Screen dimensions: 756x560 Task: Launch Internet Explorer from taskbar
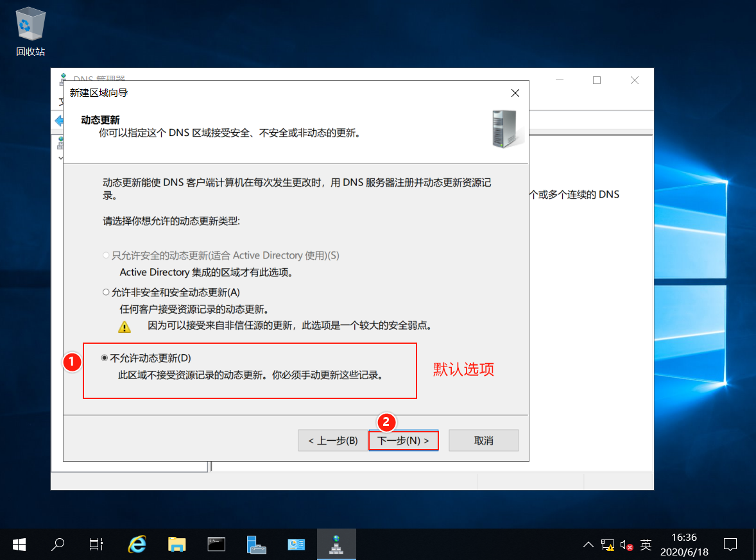[x=137, y=545]
